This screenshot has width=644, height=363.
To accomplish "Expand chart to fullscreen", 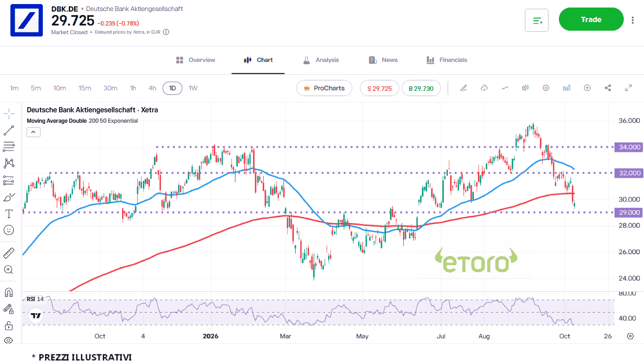I will [628, 88].
